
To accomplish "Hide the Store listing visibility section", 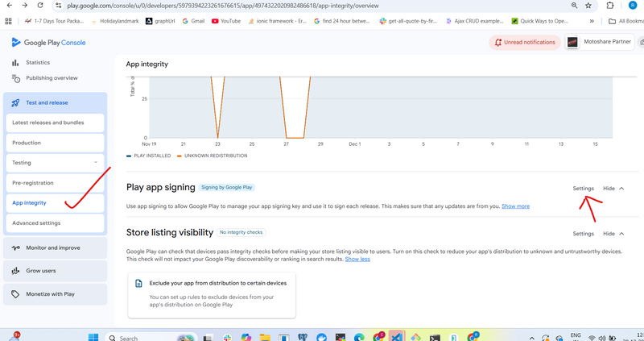I will click(613, 234).
